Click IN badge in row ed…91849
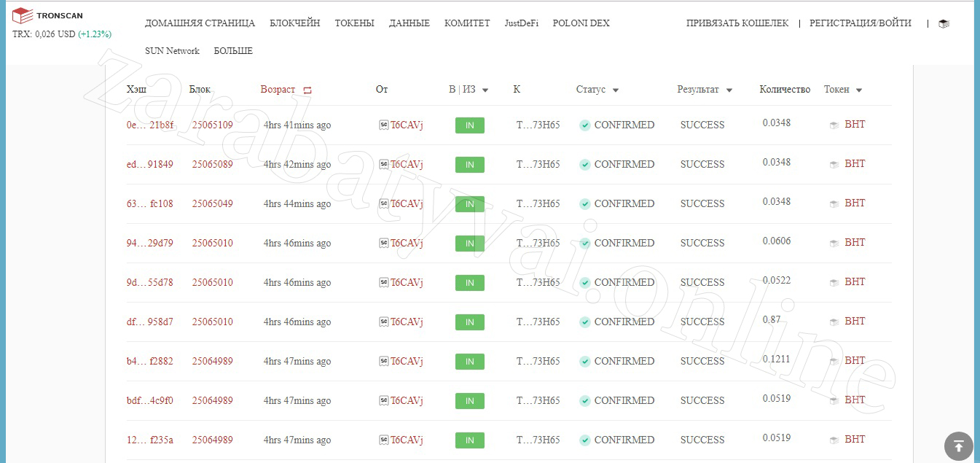This screenshot has height=463, width=980. coord(470,165)
